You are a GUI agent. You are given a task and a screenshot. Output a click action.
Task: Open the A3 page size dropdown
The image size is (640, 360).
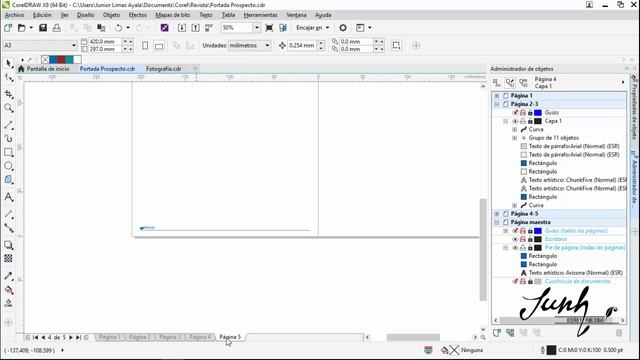74,45
